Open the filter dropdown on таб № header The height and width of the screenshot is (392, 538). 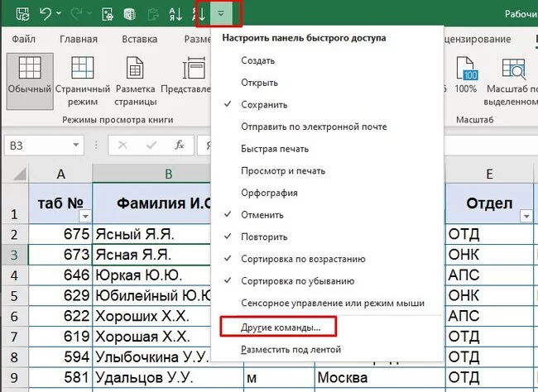pos(84,216)
